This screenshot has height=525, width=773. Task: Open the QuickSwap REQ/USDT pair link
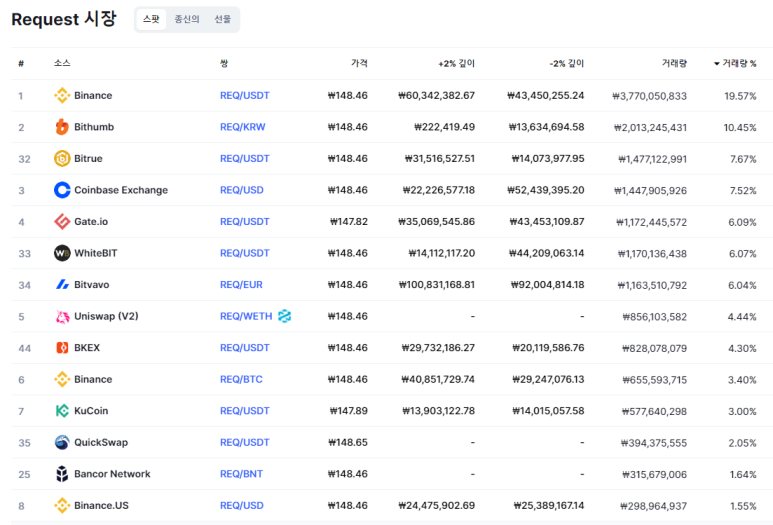pos(245,442)
